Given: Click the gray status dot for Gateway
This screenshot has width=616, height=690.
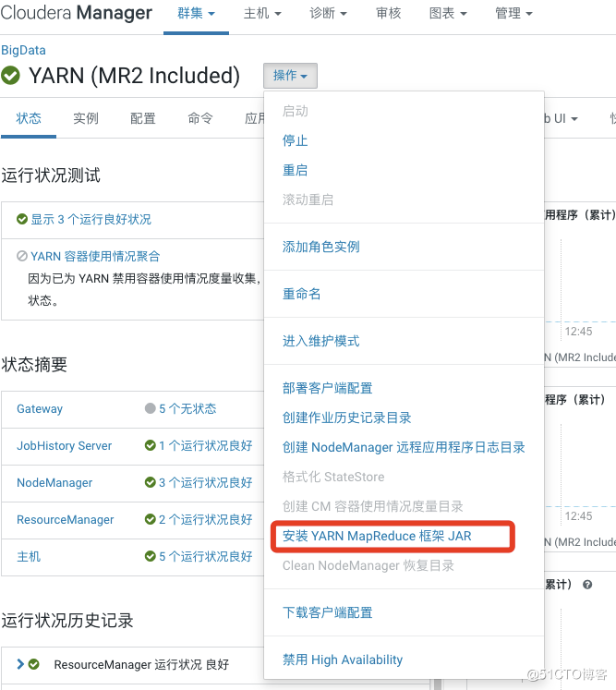Looking at the screenshot, I should pyautogui.click(x=150, y=408).
